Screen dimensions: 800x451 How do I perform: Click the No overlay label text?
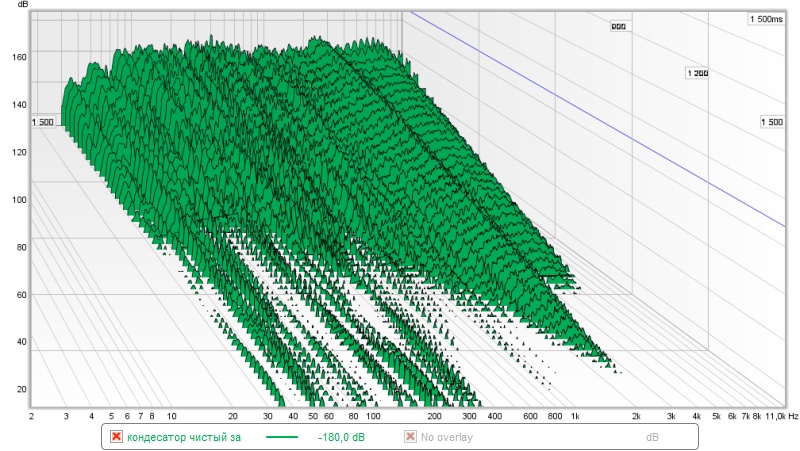pyautogui.click(x=446, y=437)
